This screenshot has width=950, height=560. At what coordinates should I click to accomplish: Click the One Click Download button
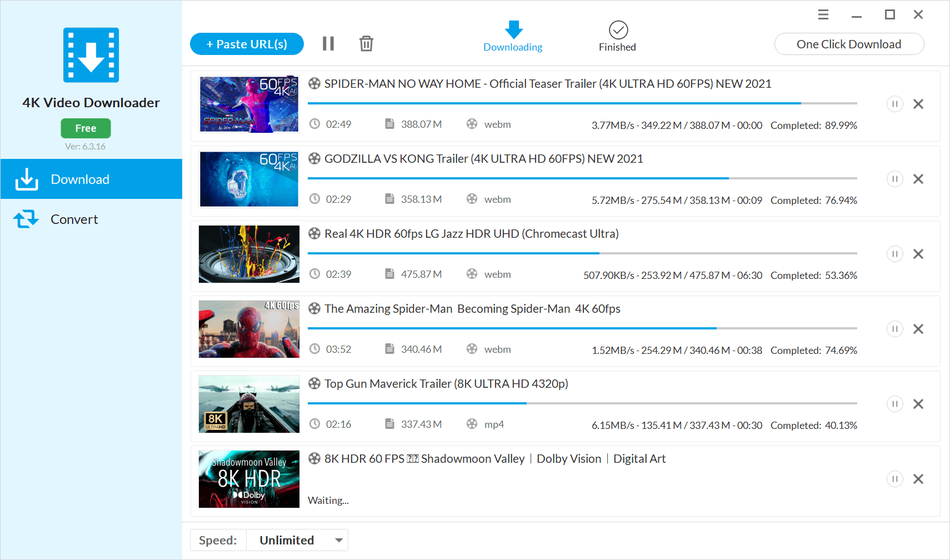(x=849, y=44)
